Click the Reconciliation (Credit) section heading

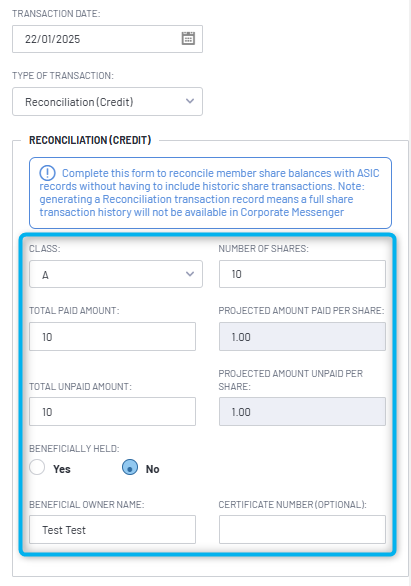90,140
